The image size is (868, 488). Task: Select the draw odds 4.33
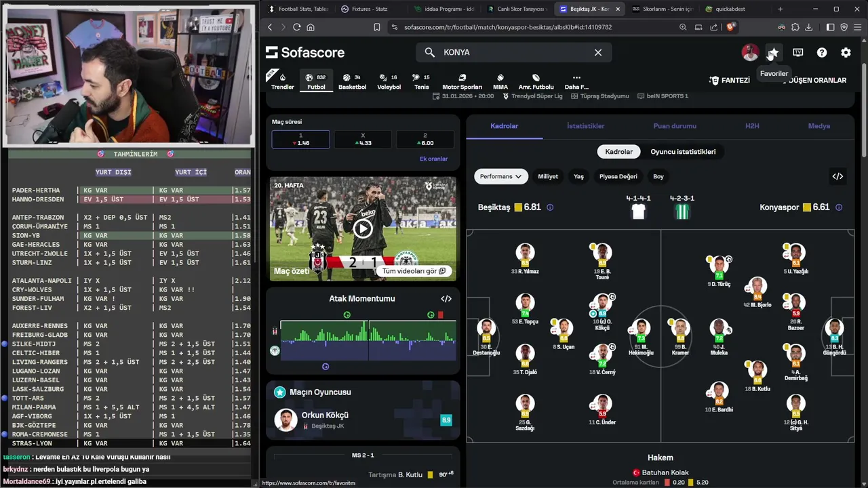click(x=363, y=139)
